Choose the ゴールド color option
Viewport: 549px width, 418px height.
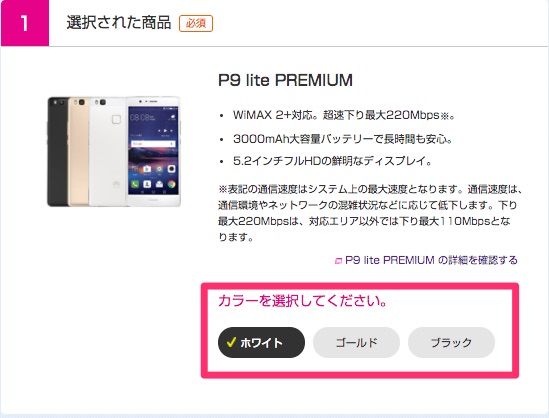(x=356, y=342)
